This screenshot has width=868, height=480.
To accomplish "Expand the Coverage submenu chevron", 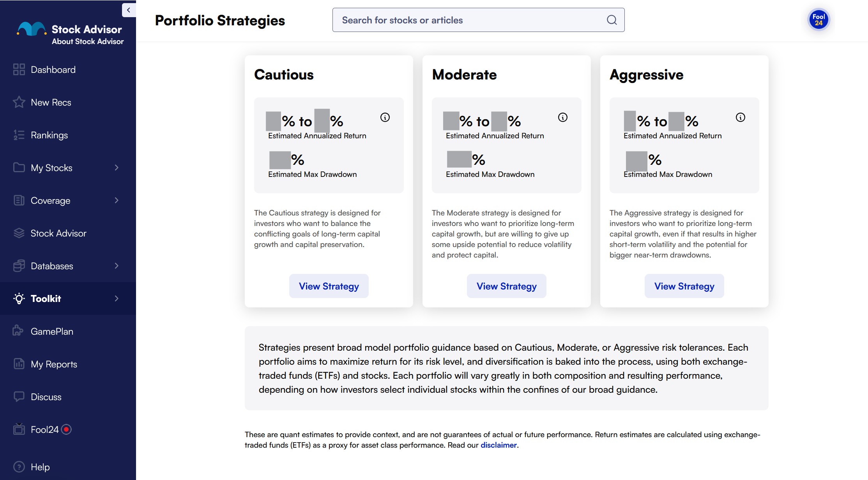I will point(116,200).
